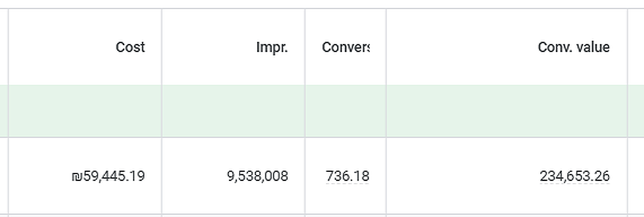
Task: Click the green summary cell under Impr.
Action: pos(233,111)
